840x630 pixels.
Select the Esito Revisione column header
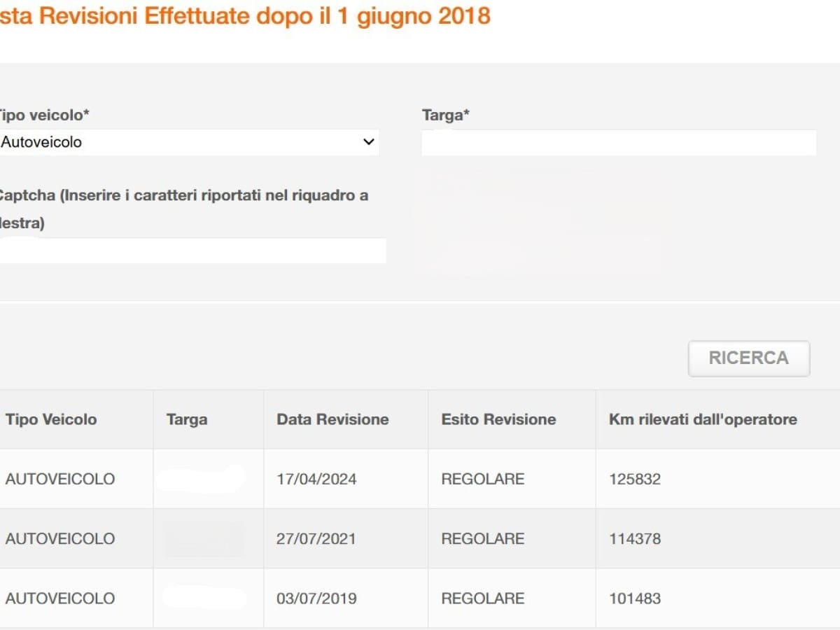[x=498, y=419]
